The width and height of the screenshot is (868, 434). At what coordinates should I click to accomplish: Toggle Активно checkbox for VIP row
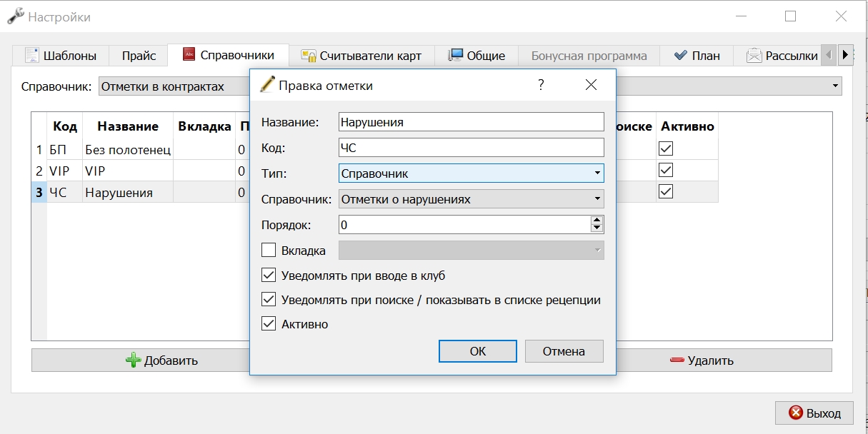coord(666,171)
